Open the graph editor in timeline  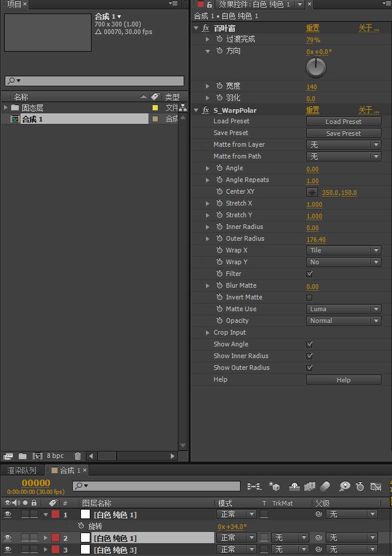pos(376,487)
